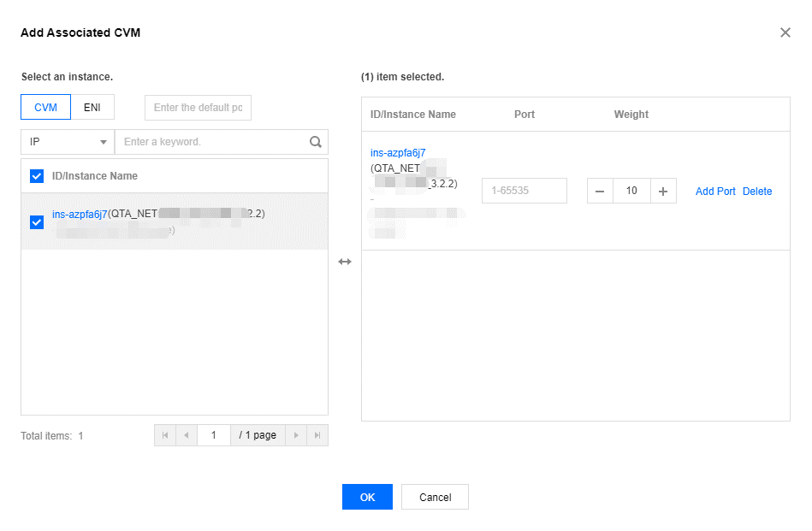Click the Port column header
Image resolution: width=812 pixels, height=531 pixels.
524,115
